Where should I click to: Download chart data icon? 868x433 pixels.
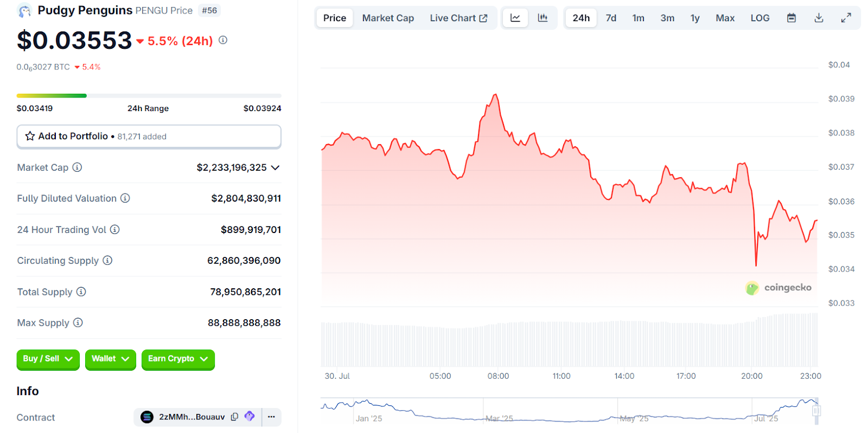point(819,18)
